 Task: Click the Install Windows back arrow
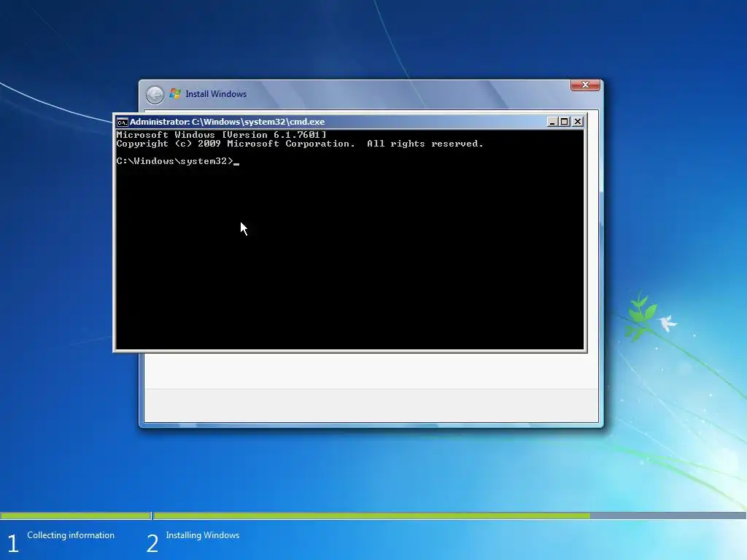click(155, 95)
